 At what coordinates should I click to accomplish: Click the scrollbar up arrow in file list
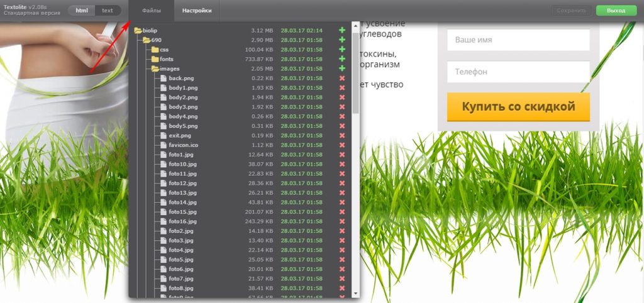356,26
